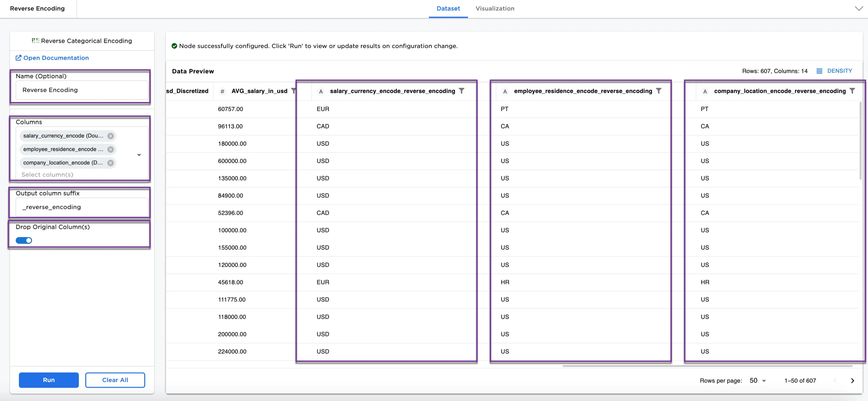Click the Output column suffix field

[82, 207]
